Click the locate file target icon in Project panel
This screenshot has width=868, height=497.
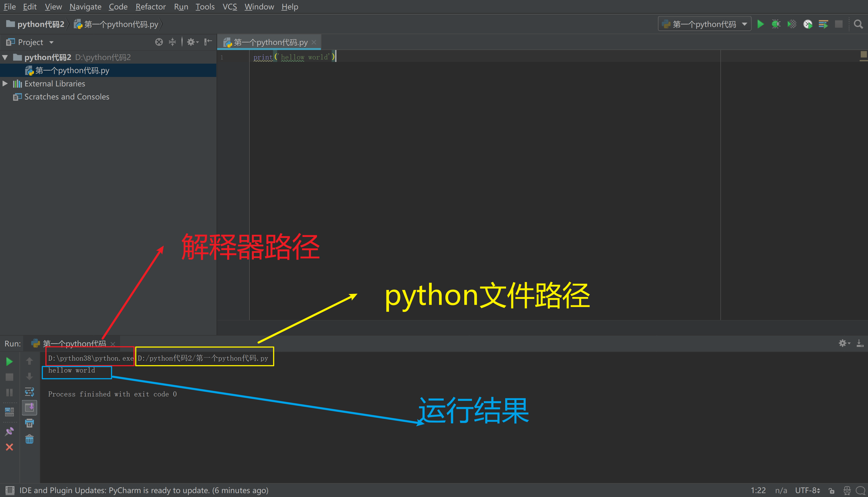[159, 42]
